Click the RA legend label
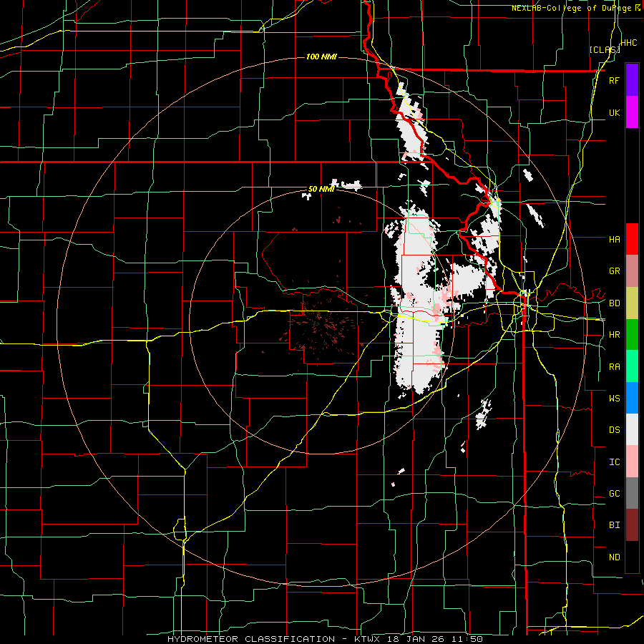Screen dimensions: 644x644 [614, 366]
